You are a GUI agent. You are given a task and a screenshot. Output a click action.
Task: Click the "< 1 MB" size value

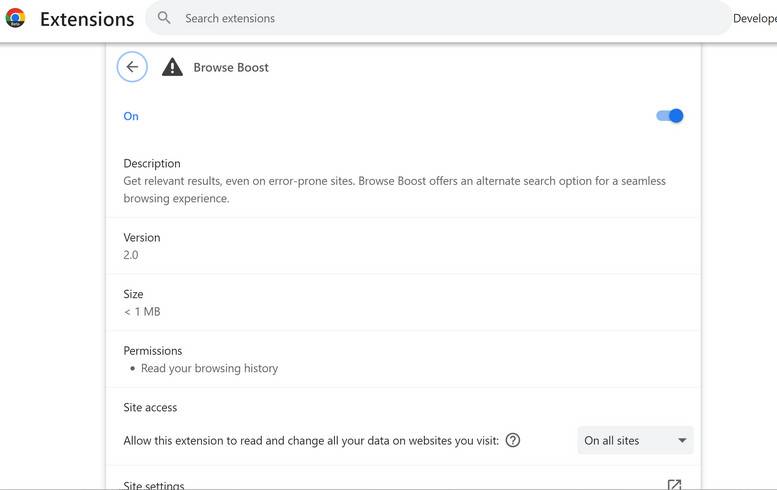pyautogui.click(x=142, y=312)
